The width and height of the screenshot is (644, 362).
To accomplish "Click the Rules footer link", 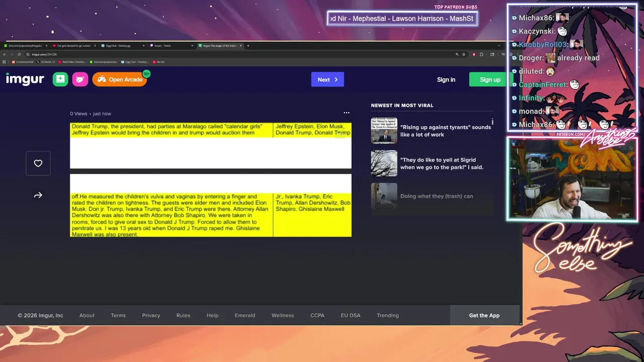I will pyautogui.click(x=183, y=315).
